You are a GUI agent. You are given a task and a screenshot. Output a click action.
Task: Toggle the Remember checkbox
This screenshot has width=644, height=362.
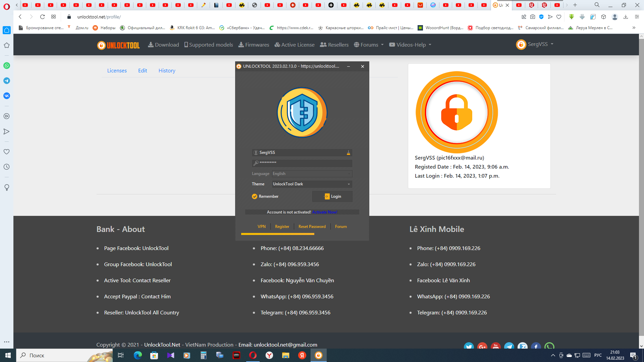coord(255,196)
